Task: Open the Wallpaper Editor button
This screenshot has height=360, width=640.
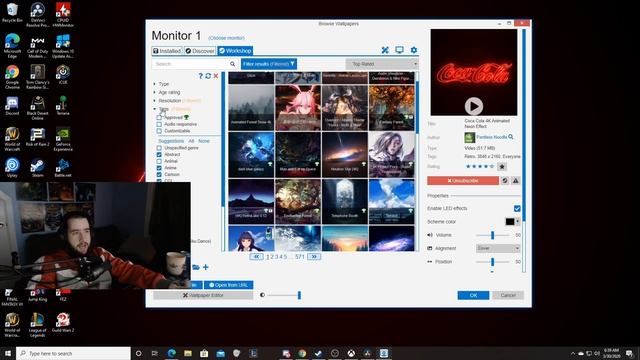Action: (x=203, y=295)
